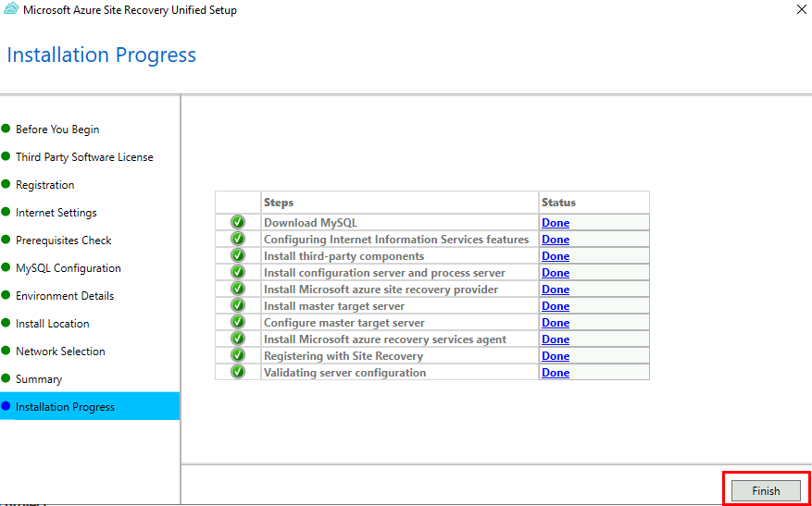Open Done link for Registering with Site Recovery
Image resolution: width=812 pixels, height=506 pixels.
556,356
